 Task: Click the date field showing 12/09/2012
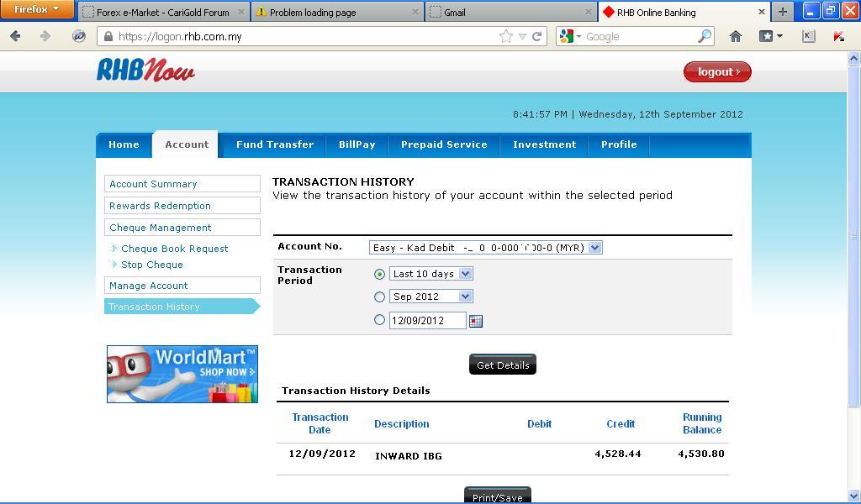(428, 320)
